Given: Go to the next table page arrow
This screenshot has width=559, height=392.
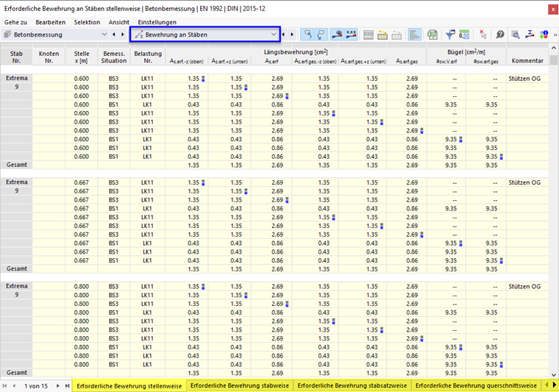Looking at the screenshot, I should click(57, 385).
